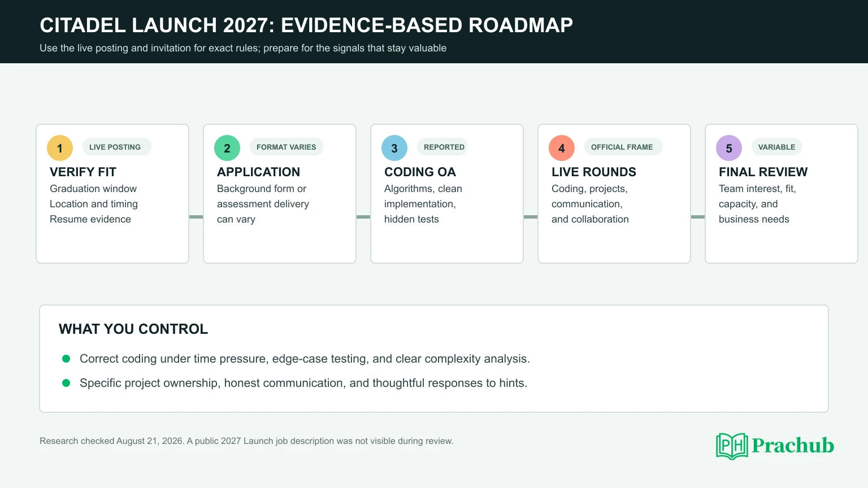Click 'can vary' text

[236, 219]
